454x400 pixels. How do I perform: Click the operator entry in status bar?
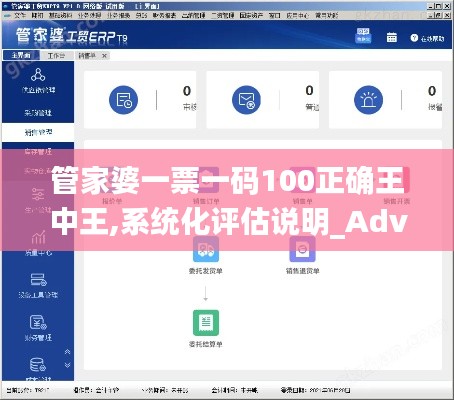tap(96, 390)
